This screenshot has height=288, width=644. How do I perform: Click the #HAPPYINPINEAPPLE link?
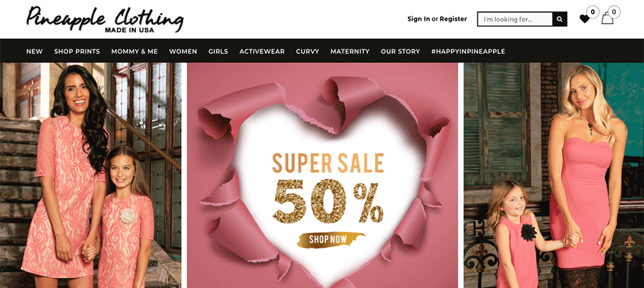coord(468,52)
